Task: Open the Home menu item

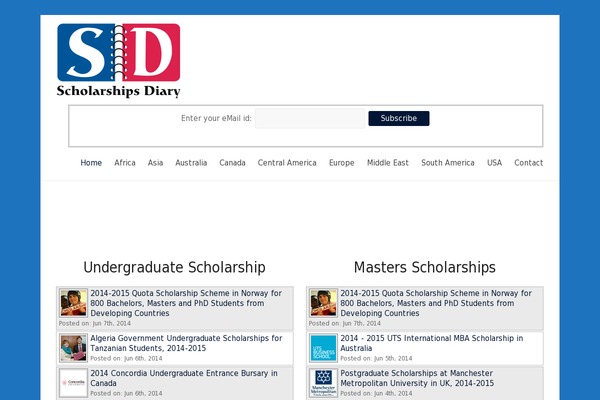Action: pyautogui.click(x=91, y=163)
